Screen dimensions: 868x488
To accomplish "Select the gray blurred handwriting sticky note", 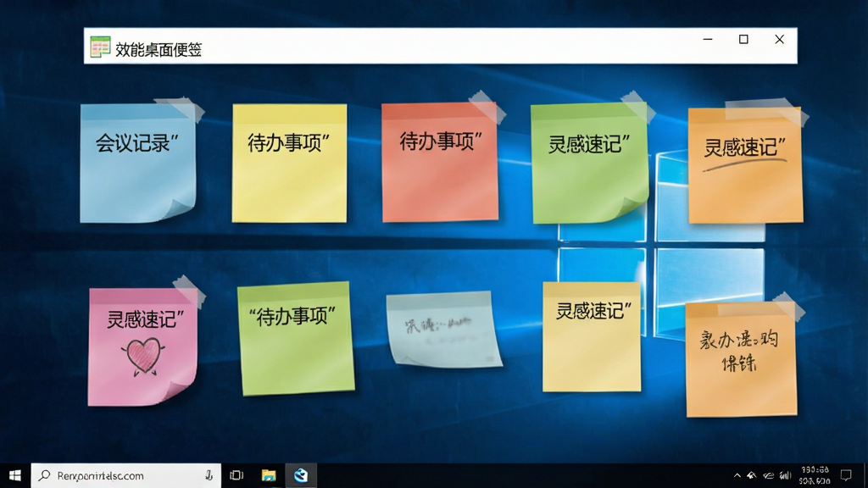I will [x=444, y=330].
